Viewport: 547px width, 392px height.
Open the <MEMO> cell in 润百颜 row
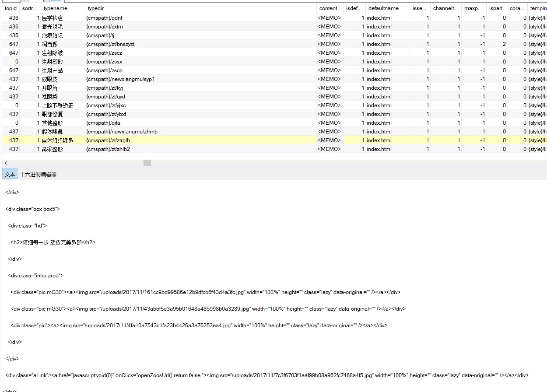point(330,44)
